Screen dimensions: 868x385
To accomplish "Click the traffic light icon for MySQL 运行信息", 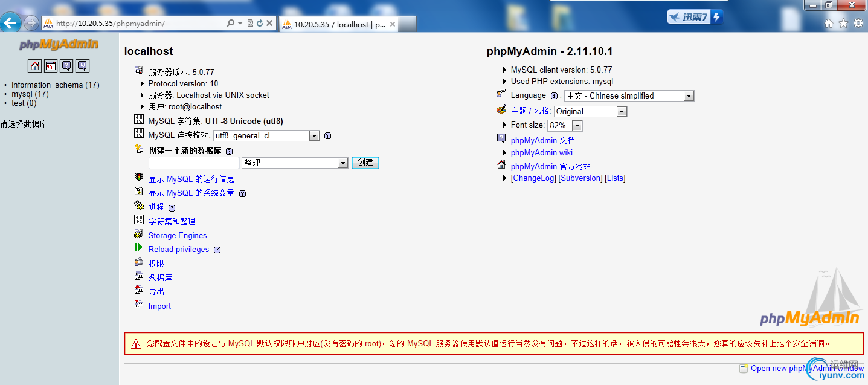I will pos(139,178).
